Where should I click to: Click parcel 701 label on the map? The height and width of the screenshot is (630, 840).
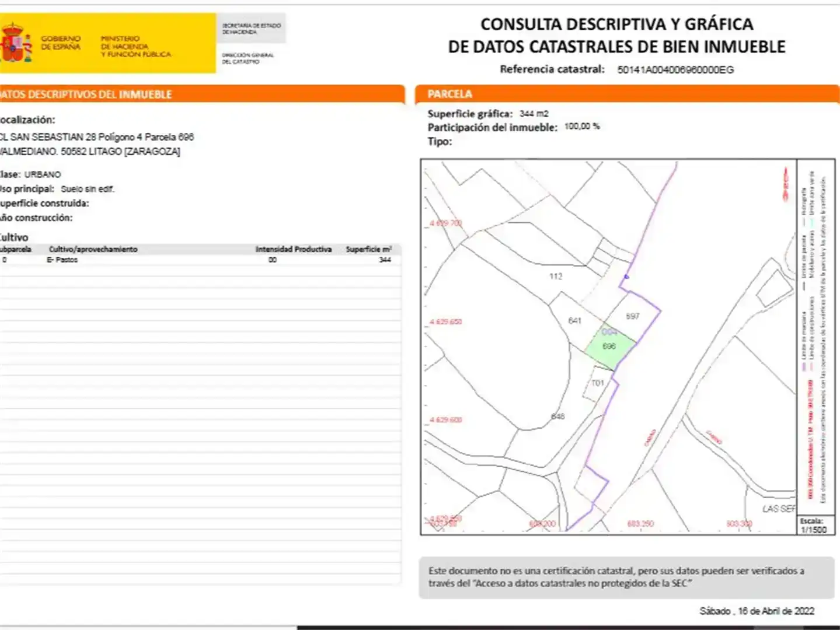pos(598,383)
